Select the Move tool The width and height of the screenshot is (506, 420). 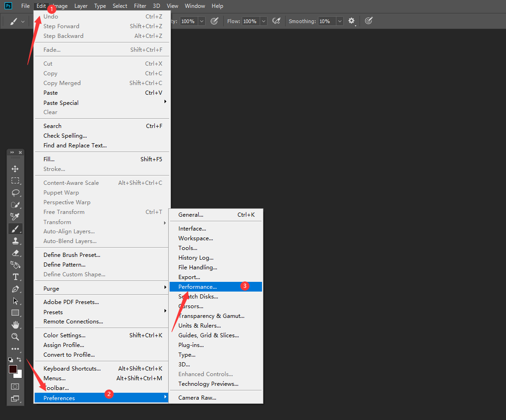(15, 169)
